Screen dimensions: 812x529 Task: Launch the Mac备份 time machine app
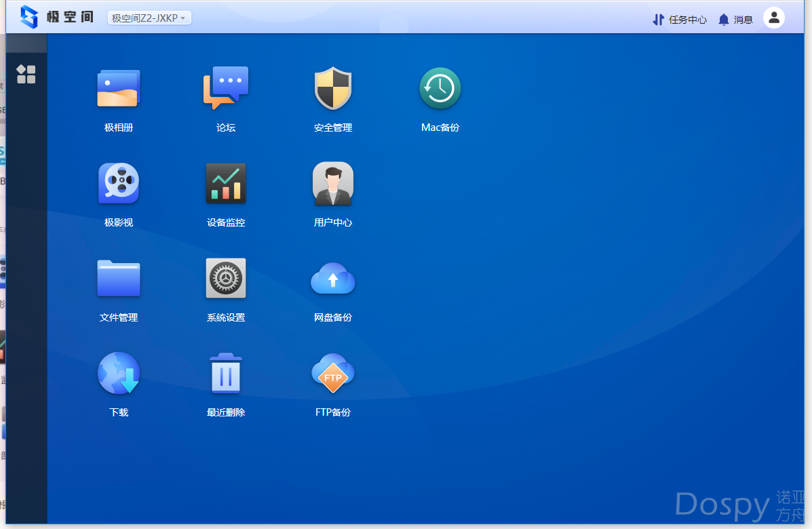tap(440, 88)
